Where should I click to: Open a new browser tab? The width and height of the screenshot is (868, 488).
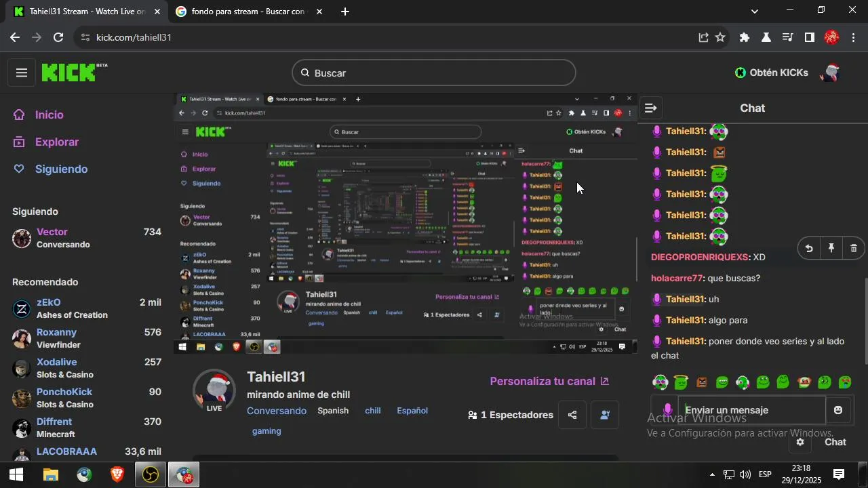click(345, 12)
